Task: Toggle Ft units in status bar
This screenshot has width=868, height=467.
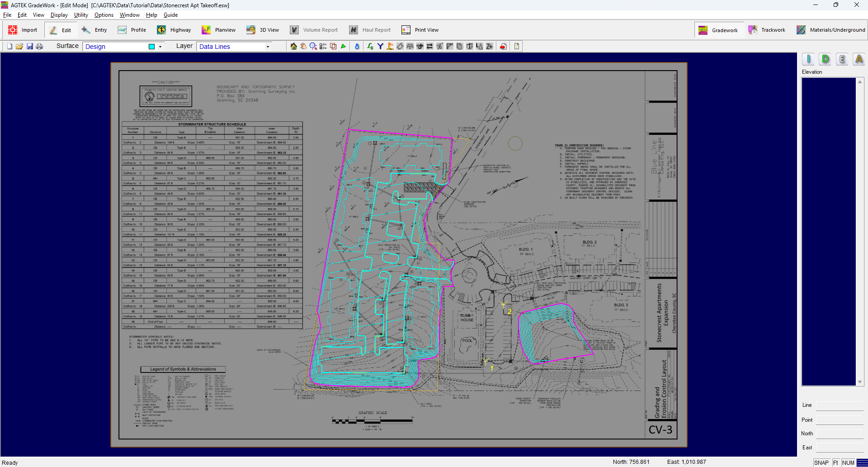Action: tap(835, 462)
